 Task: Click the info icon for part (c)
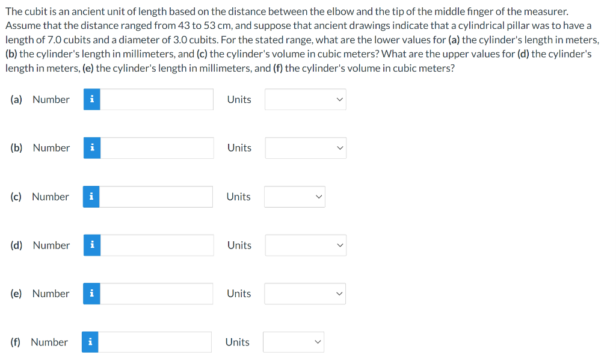pos(91,197)
